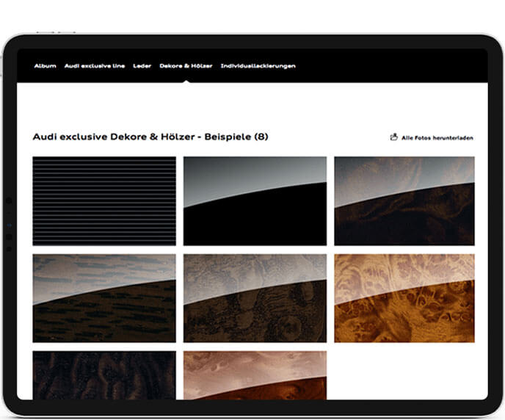Select the reddish-brown wood thumbnail, bottom row
This screenshot has width=505, height=420.
(255, 374)
